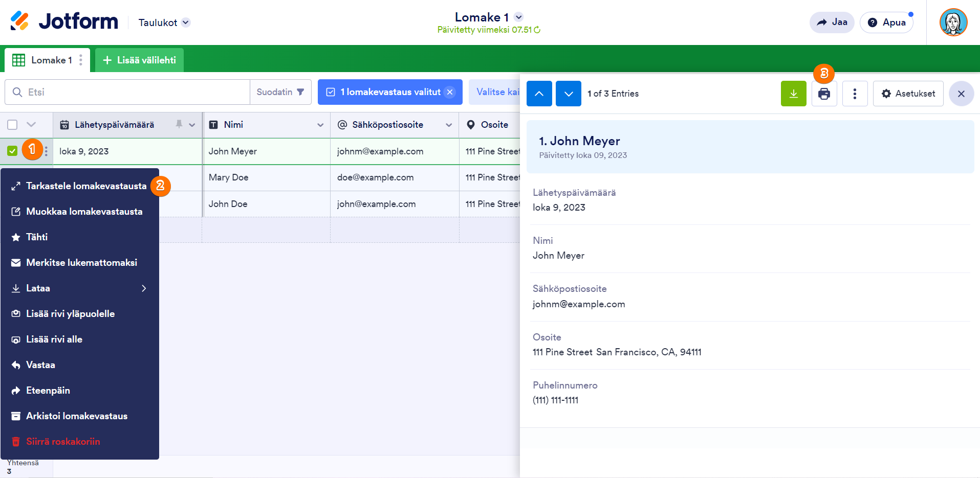Click the green download entry icon
This screenshot has height=478, width=980.
click(793, 94)
